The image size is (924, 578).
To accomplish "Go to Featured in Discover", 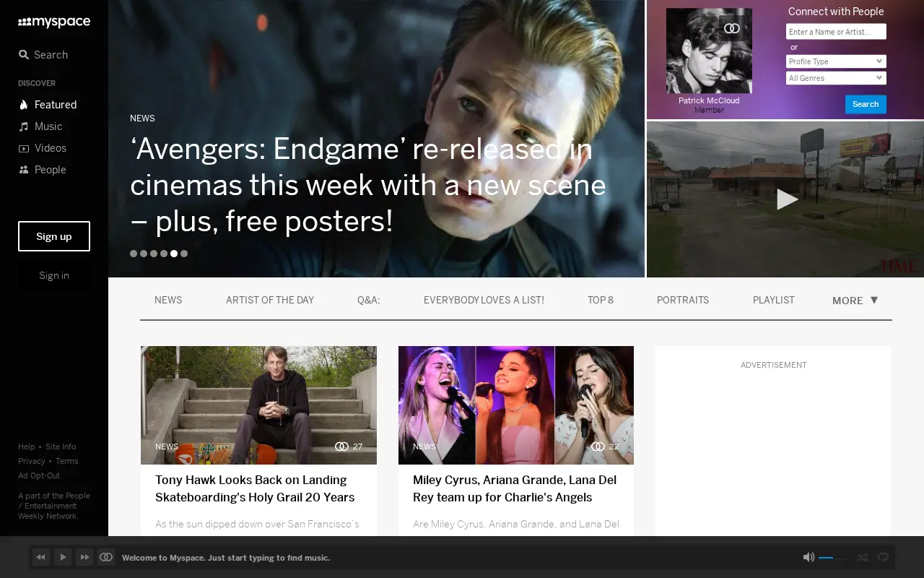I will point(48,105).
